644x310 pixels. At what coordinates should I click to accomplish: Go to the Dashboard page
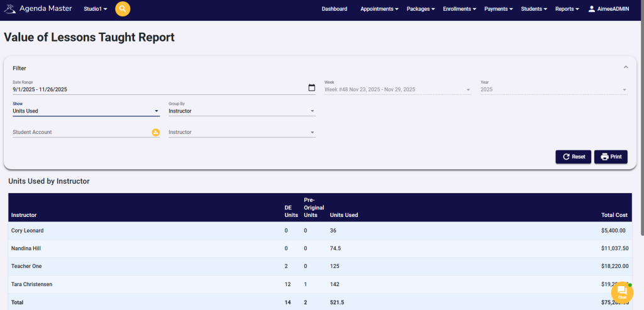(x=334, y=9)
